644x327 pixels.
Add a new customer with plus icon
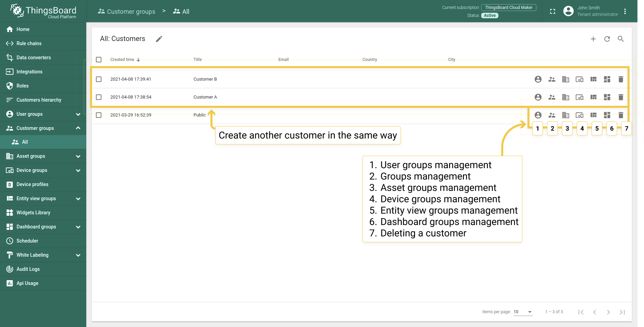tap(593, 39)
